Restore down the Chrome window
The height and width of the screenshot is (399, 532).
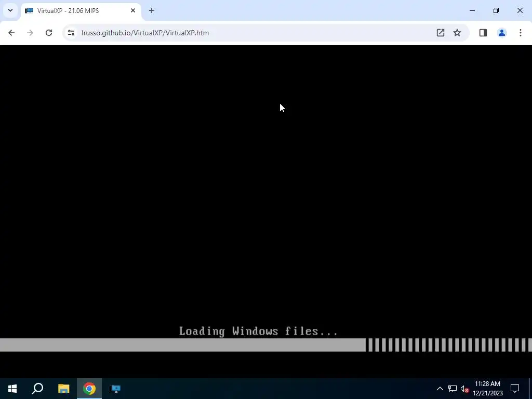tap(496, 10)
